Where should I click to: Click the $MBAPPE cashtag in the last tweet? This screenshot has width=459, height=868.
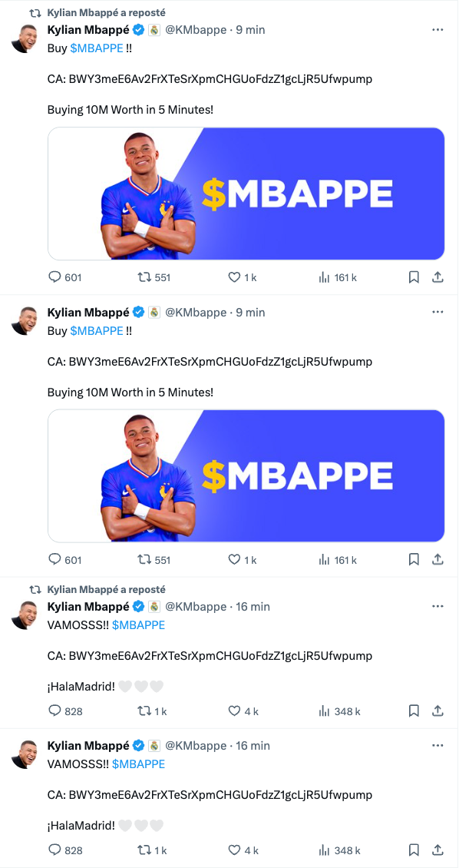click(138, 764)
